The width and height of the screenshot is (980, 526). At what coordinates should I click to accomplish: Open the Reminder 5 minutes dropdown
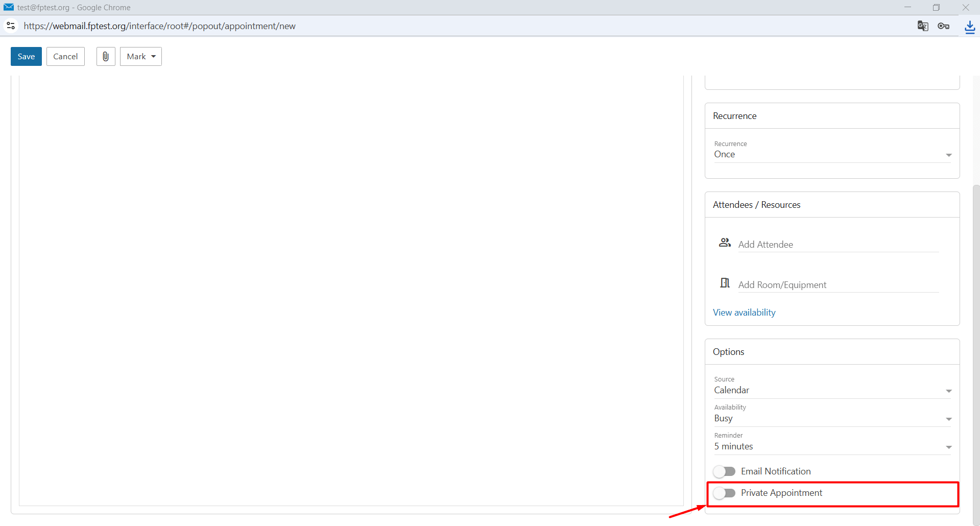point(832,447)
